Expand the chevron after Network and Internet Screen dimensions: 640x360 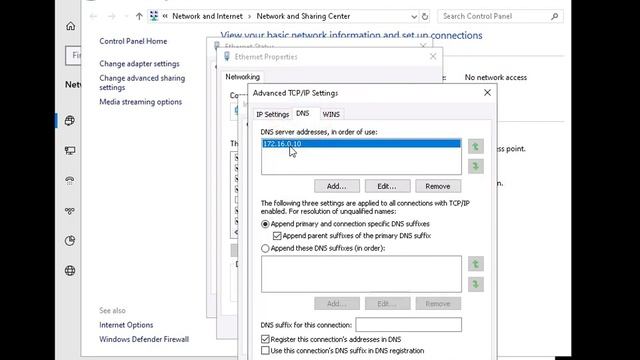(249, 16)
